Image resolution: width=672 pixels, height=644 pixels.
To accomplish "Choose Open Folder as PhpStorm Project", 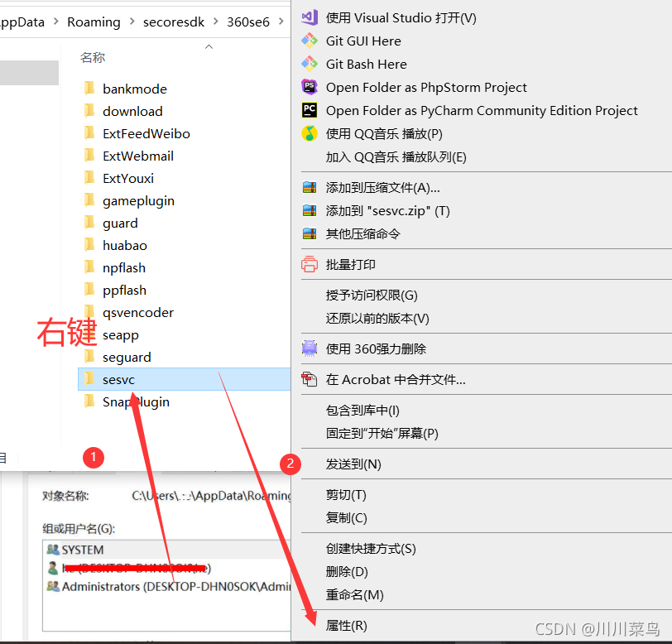I will point(426,87).
